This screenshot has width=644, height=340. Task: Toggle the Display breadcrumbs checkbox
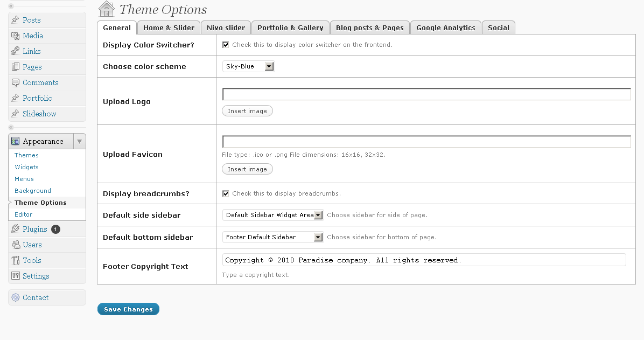(226, 193)
